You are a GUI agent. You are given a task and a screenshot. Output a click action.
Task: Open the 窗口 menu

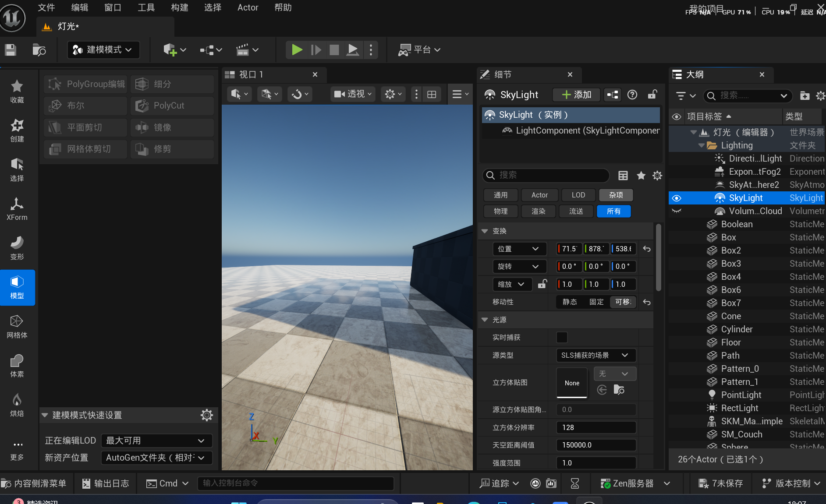click(113, 7)
